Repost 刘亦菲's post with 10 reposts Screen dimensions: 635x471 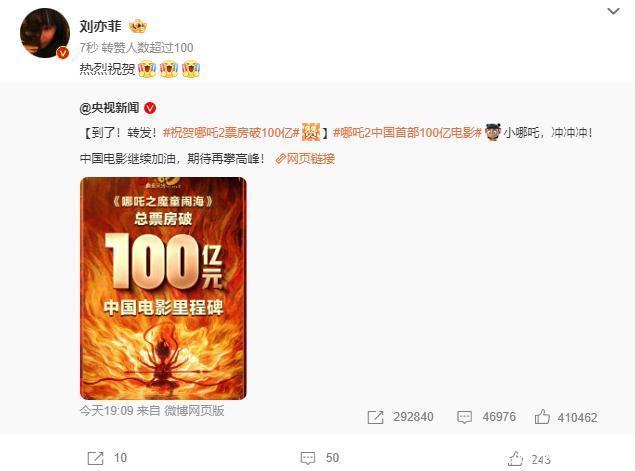point(96,458)
